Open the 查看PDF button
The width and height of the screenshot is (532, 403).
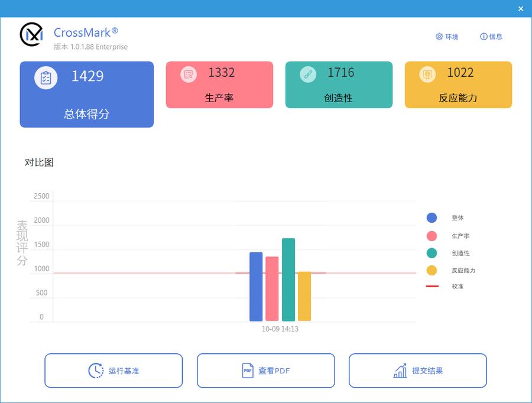(x=265, y=370)
